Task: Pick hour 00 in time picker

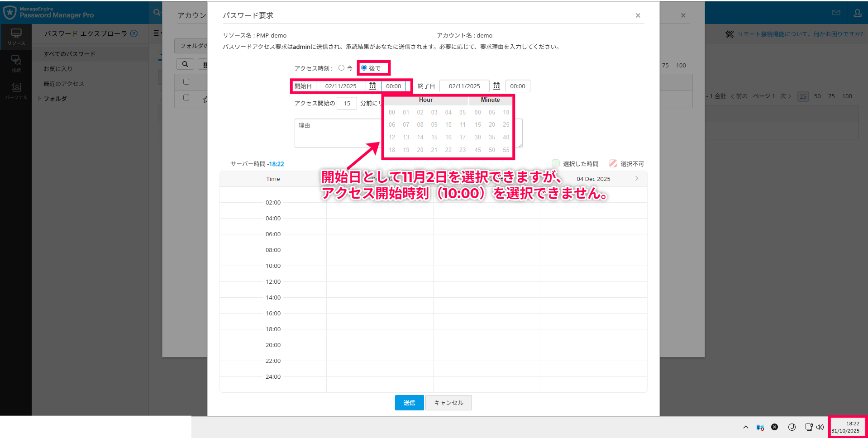Action: 392,112
